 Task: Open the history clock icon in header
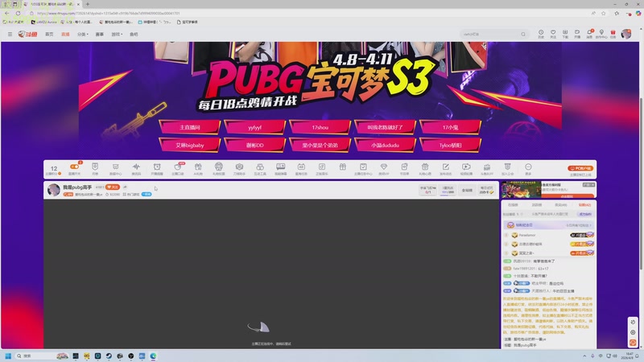pyautogui.click(x=541, y=34)
